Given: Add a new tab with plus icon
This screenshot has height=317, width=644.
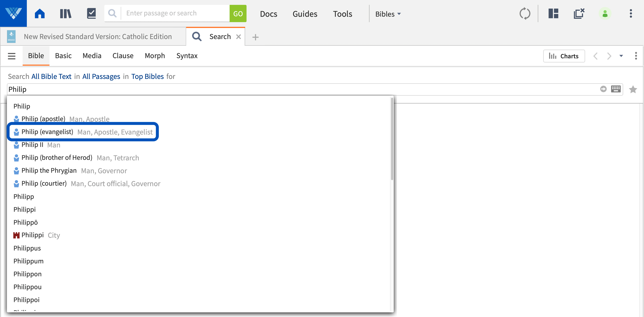Looking at the screenshot, I should 255,37.
